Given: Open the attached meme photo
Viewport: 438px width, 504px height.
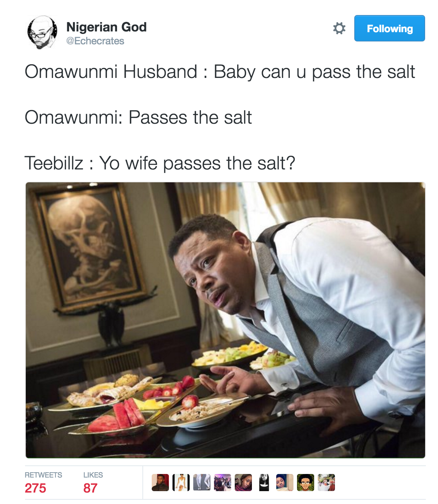Looking at the screenshot, I should pyautogui.click(x=225, y=320).
